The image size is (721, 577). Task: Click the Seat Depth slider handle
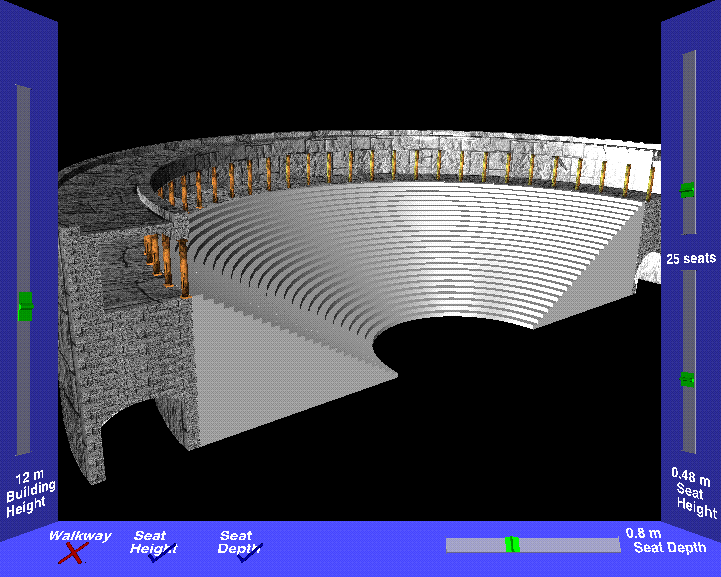(512, 544)
